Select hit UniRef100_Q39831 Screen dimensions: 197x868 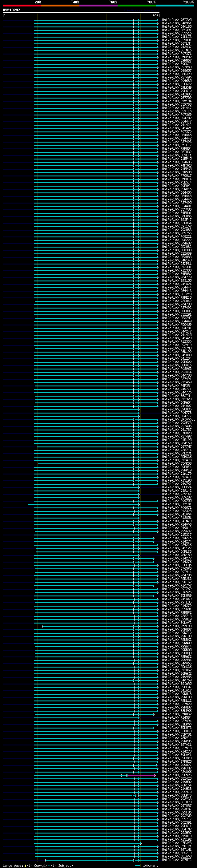point(177,40)
